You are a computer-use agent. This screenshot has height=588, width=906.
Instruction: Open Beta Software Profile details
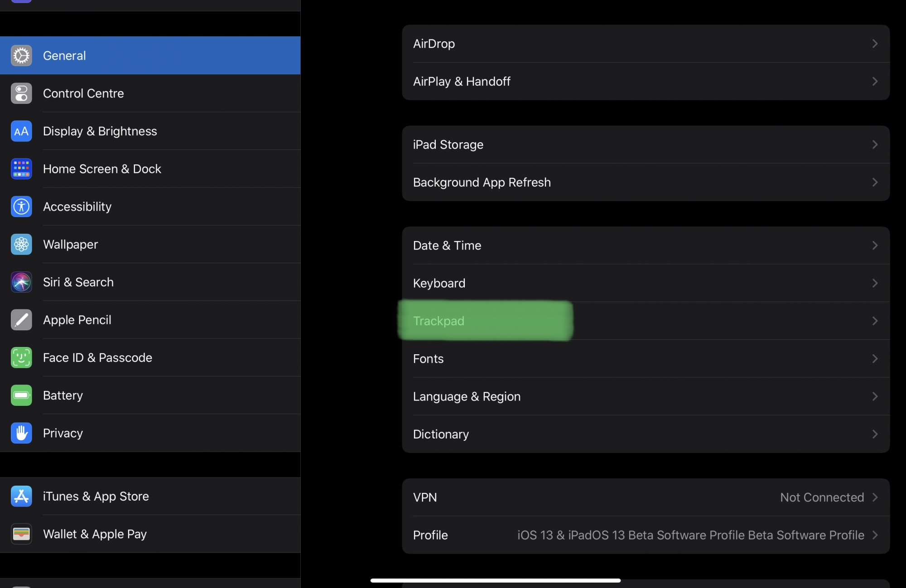point(690,535)
